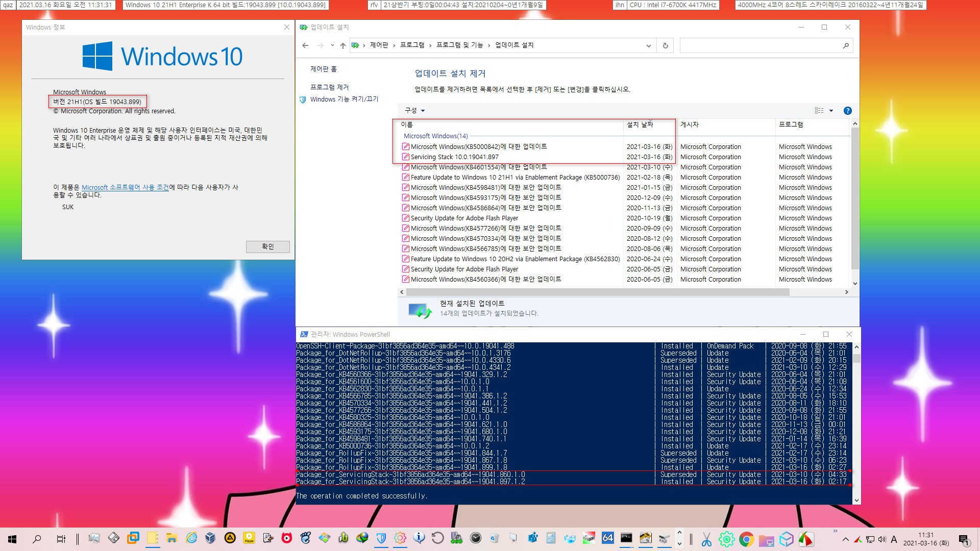Click the IME indicator A in tray
Viewport: 980px width, 551px height.
(x=894, y=539)
